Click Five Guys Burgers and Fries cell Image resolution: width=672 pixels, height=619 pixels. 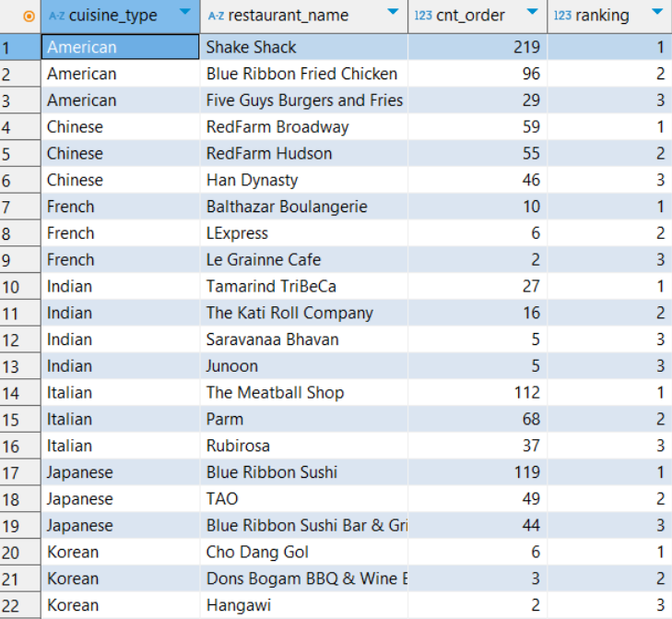(304, 101)
